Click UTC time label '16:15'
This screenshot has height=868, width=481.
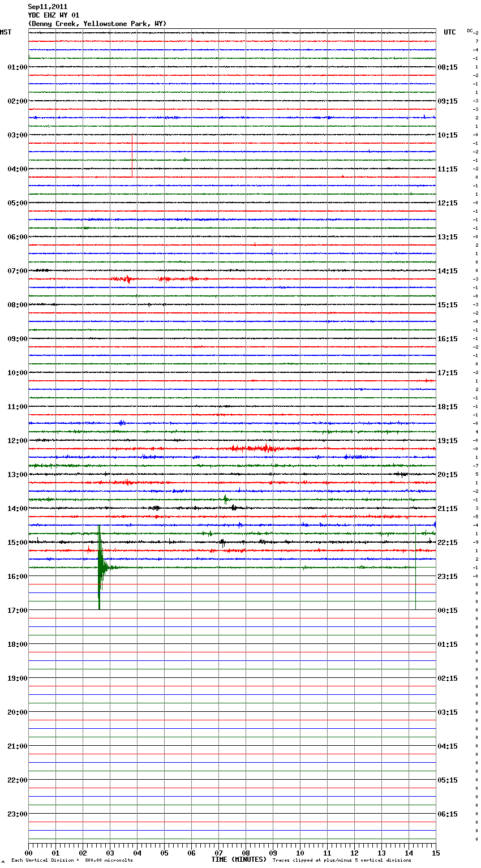point(448,339)
